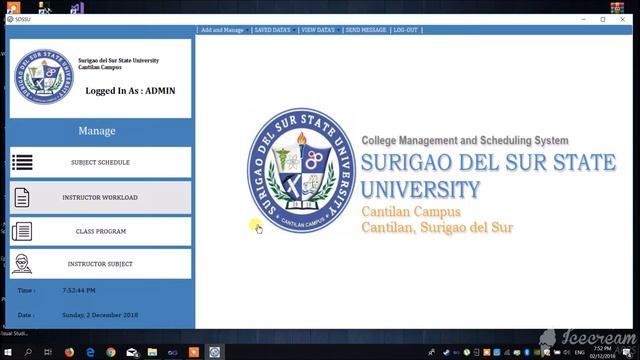Click the College Management and Scheduling System title
Image resolution: width=640 pixels, height=360 pixels.
465,140
